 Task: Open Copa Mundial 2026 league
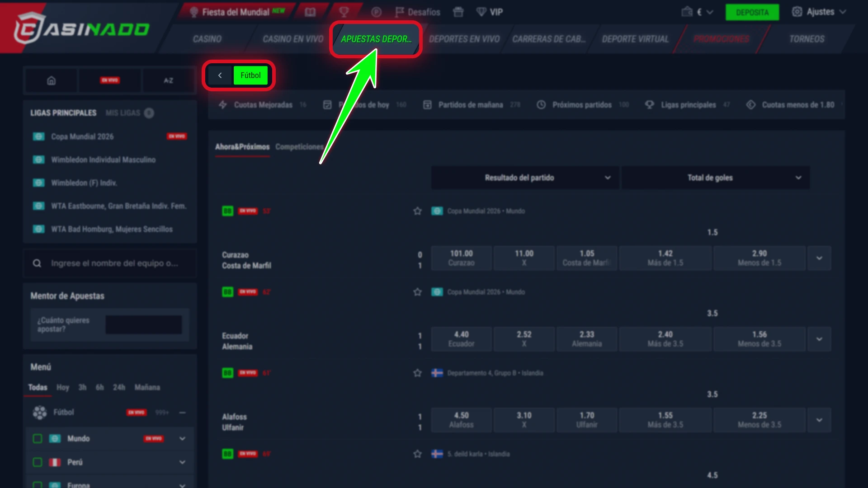click(109, 136)
